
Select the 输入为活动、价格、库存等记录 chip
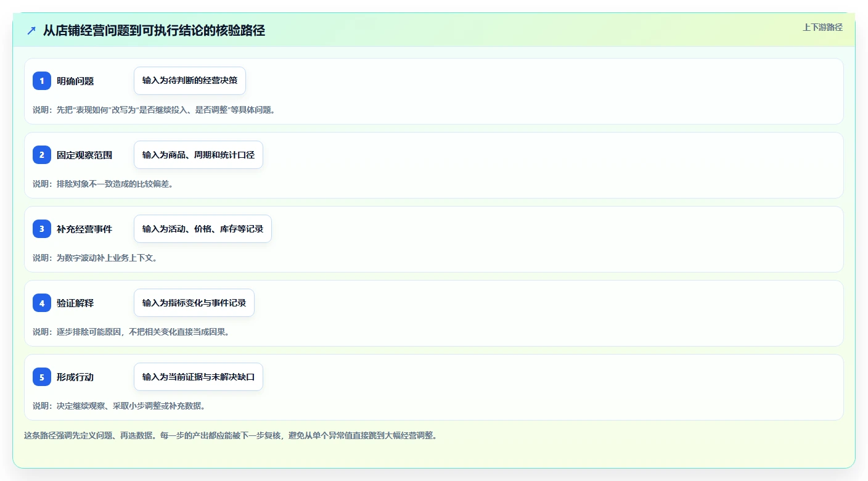coord(203,229)
